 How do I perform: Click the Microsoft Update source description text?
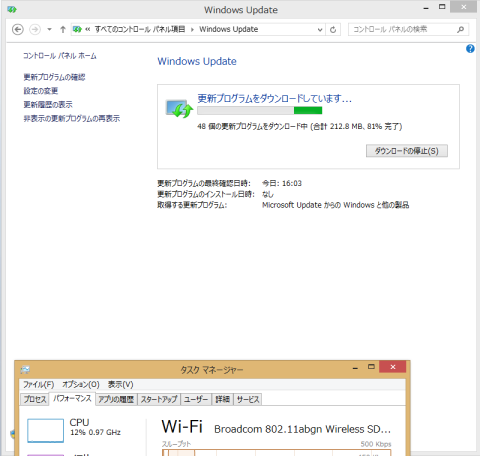335,205
